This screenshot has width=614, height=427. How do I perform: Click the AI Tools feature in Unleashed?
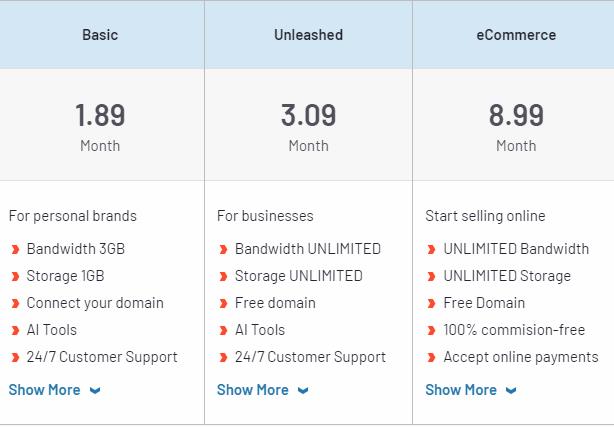point(260,330)
